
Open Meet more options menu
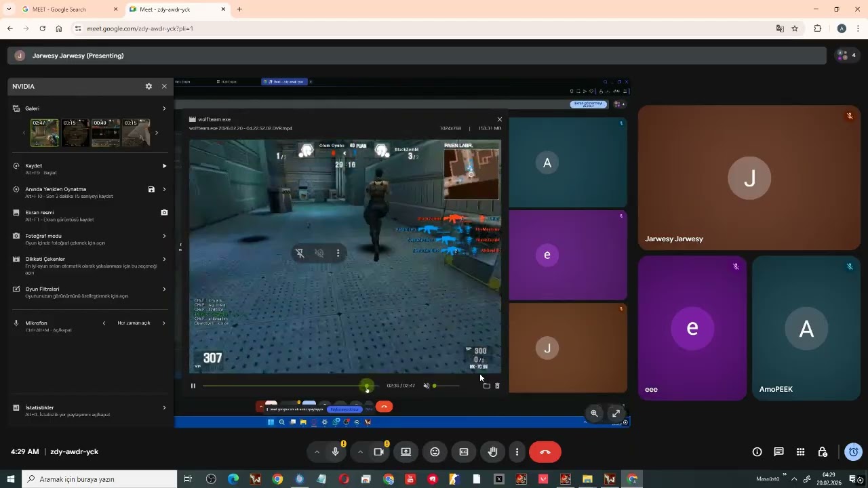517,452
